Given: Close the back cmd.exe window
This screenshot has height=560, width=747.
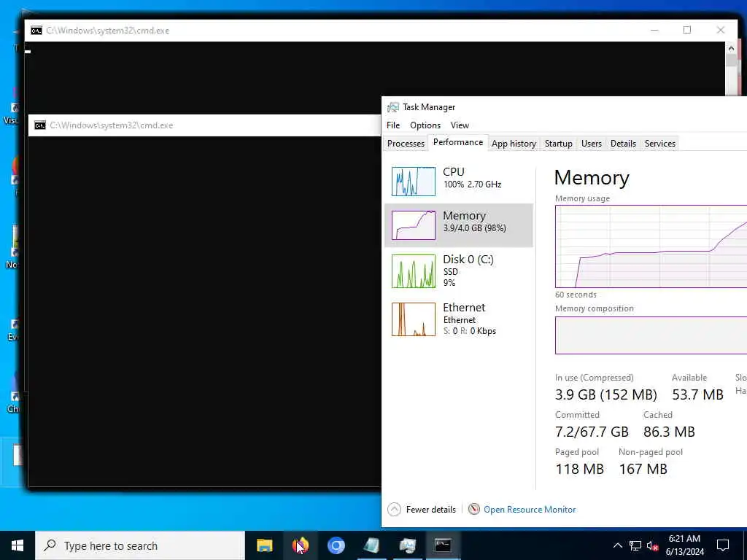Looking at the screenshot, I should coord(720,30).
